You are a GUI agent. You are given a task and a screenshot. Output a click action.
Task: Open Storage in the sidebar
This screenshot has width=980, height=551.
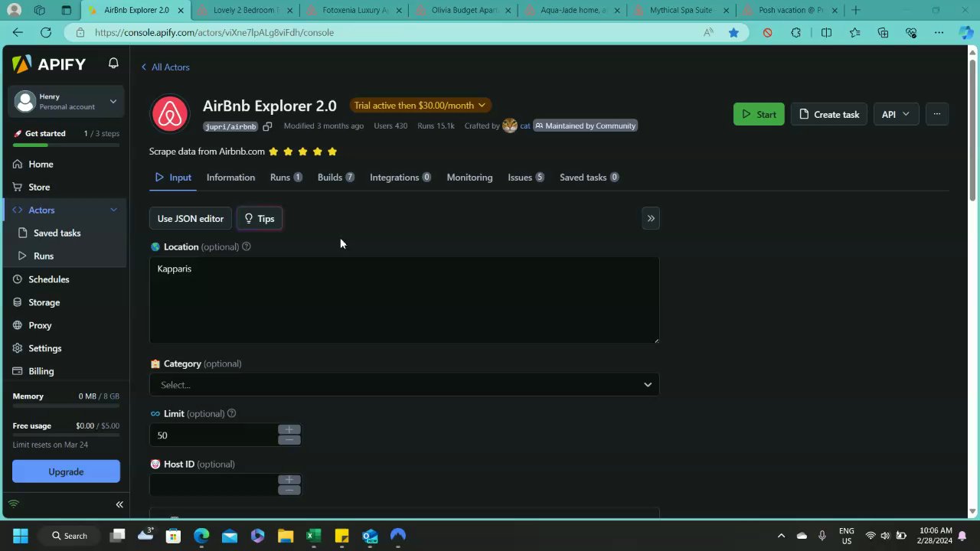(x=44, y=302)
